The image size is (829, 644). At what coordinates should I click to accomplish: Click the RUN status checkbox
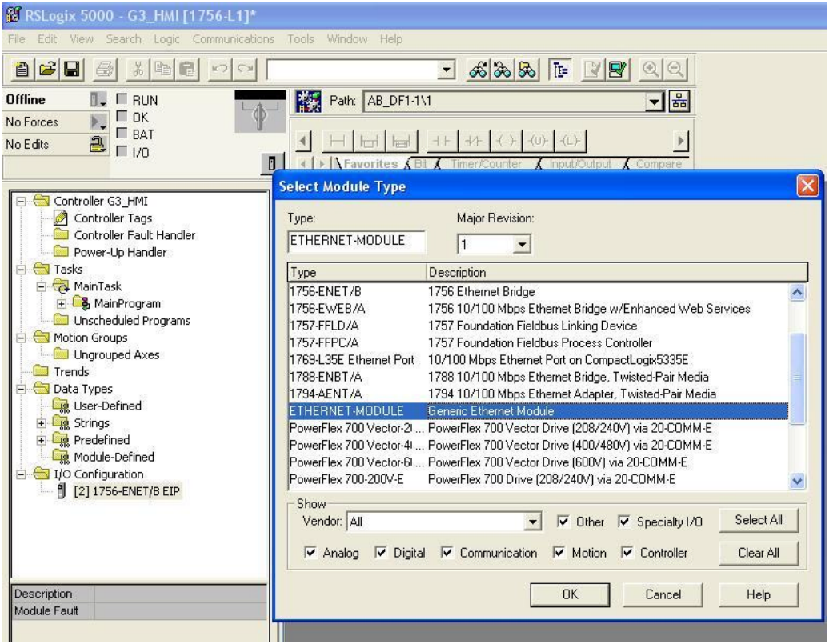point(122,99)
